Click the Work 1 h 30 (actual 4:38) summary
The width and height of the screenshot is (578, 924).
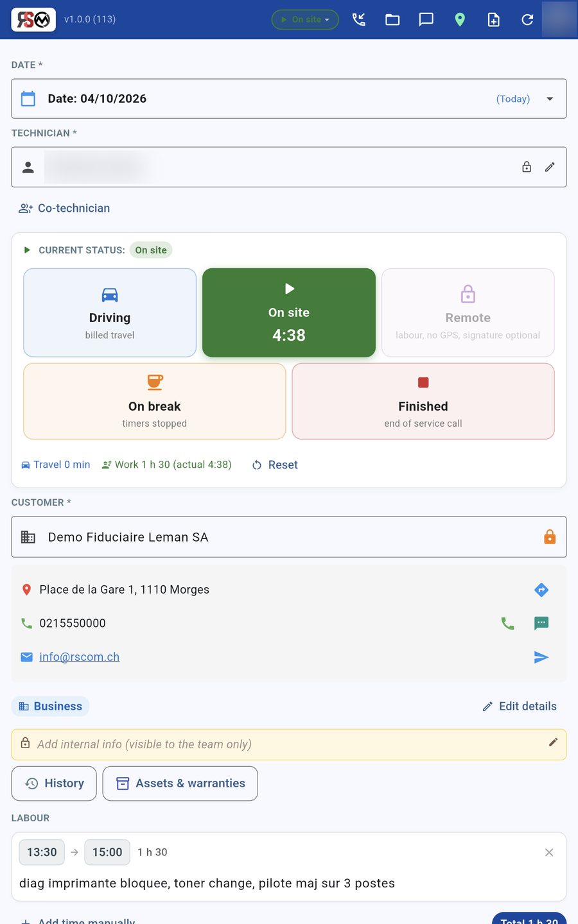[167, 465]
